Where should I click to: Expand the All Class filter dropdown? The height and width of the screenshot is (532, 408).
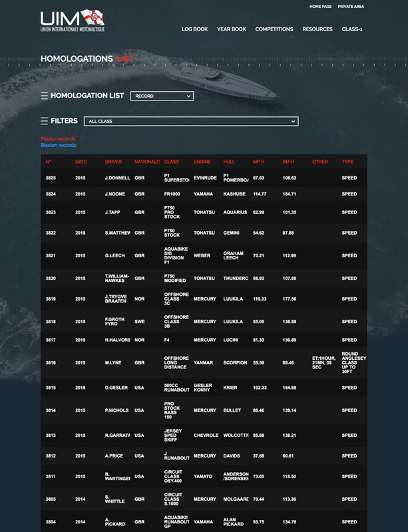190,122
